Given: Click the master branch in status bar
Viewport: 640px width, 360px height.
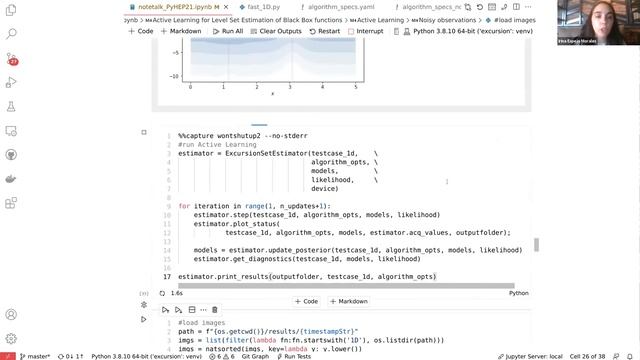Looking at the screenshot, I should tap(35, 356).
